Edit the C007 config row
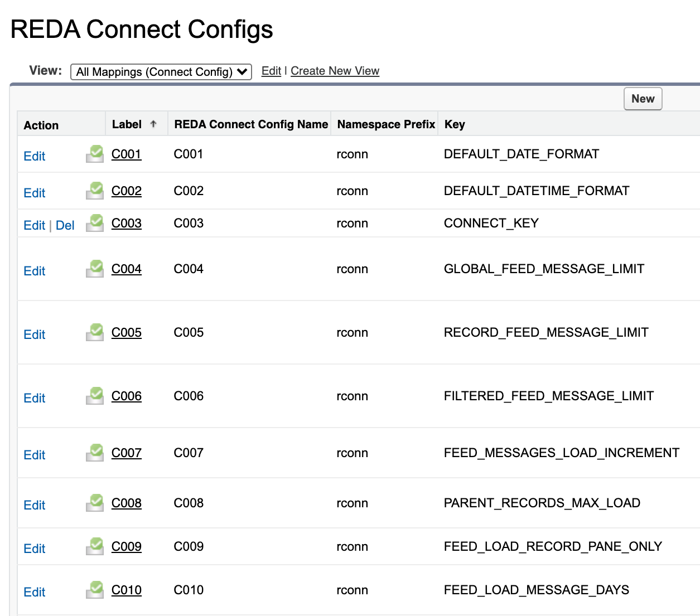Image resolution: width=700 pixels, height=616 pixels. click(35, 455)
